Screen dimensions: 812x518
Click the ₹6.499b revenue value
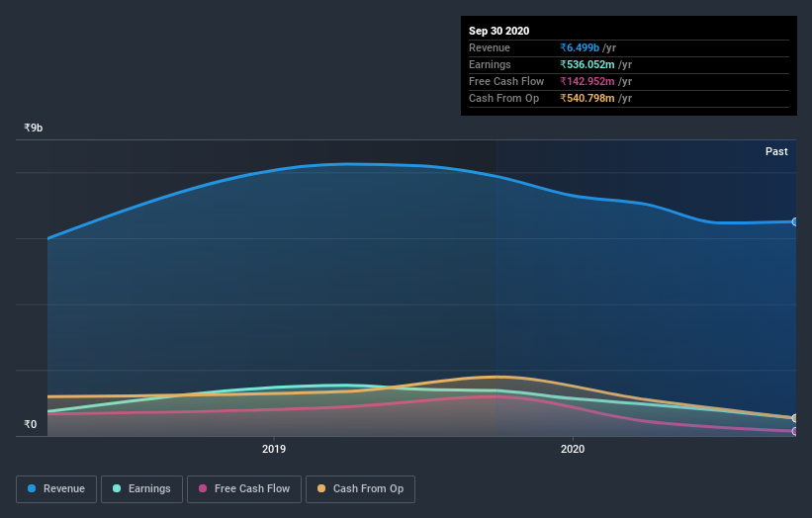(580, 47)
